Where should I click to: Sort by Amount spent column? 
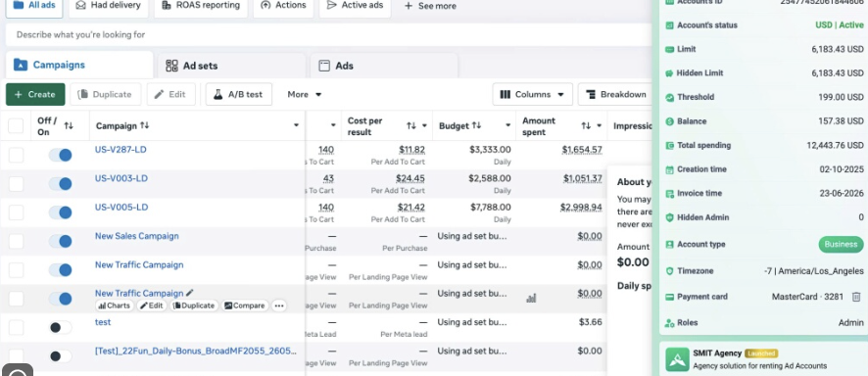point(586,125)
